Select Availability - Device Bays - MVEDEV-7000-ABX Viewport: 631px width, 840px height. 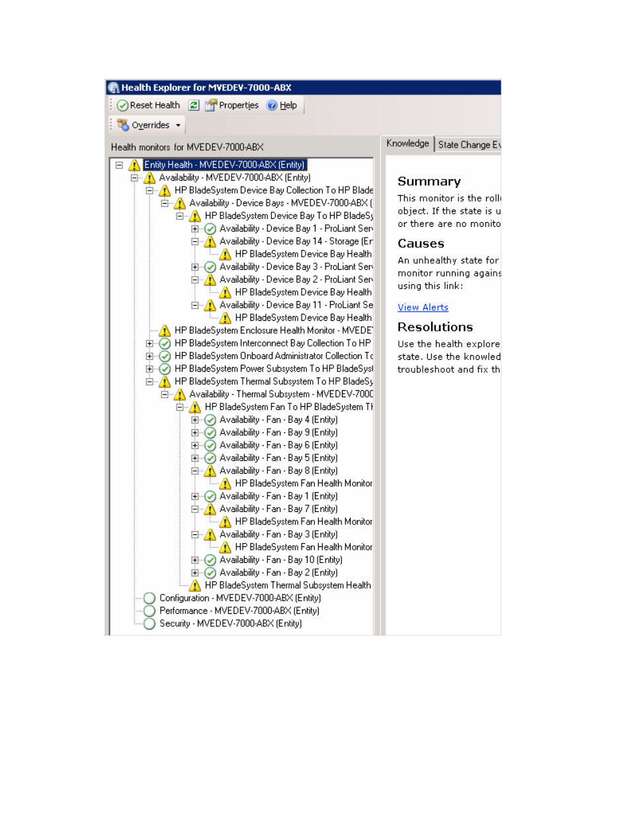pos(280,204)
